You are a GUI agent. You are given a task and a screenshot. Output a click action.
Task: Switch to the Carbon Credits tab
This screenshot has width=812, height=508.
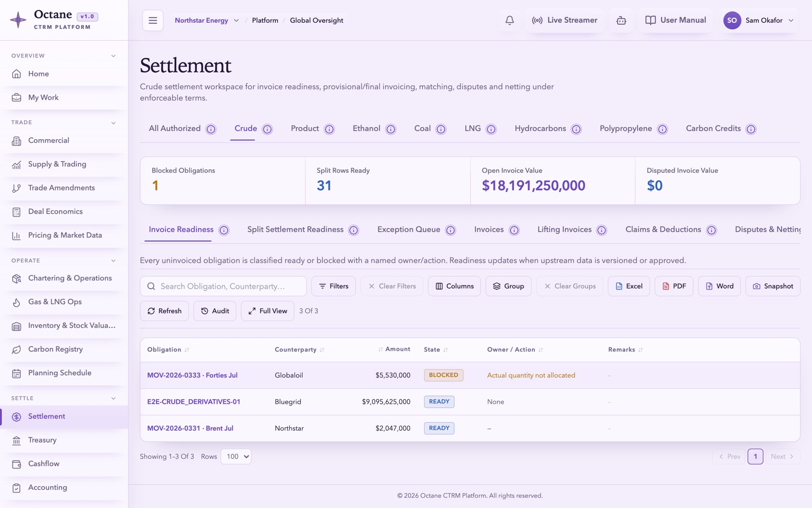[x=713, y=129]
